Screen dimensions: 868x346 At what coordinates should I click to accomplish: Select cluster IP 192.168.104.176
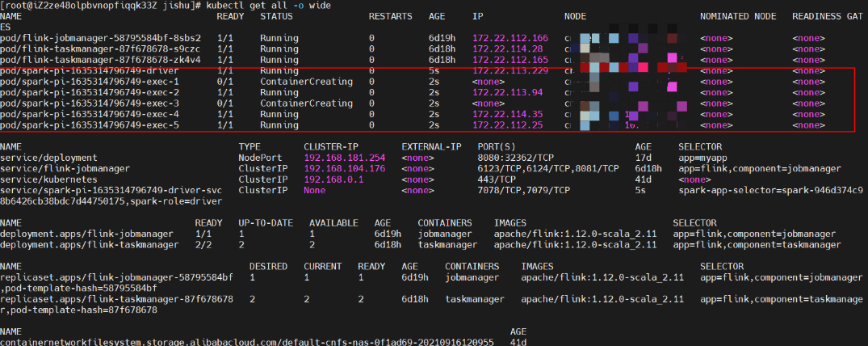[x=345, y=169]
